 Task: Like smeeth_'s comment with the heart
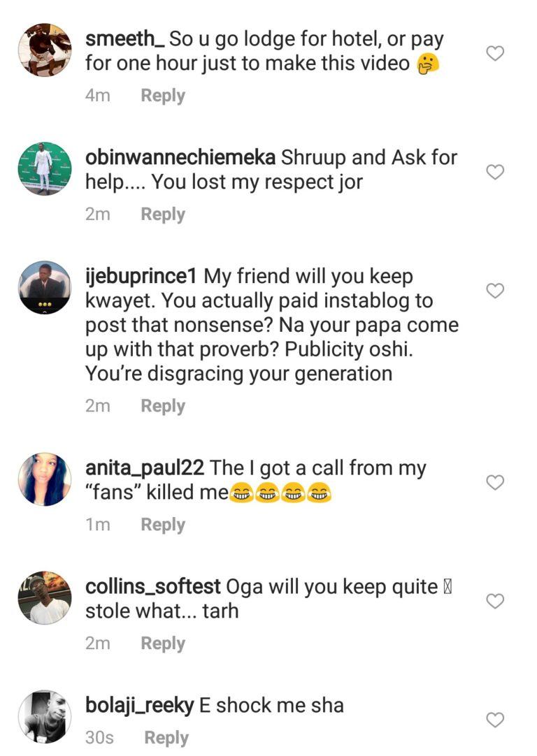pyautogui.click(x=495, y=53)
